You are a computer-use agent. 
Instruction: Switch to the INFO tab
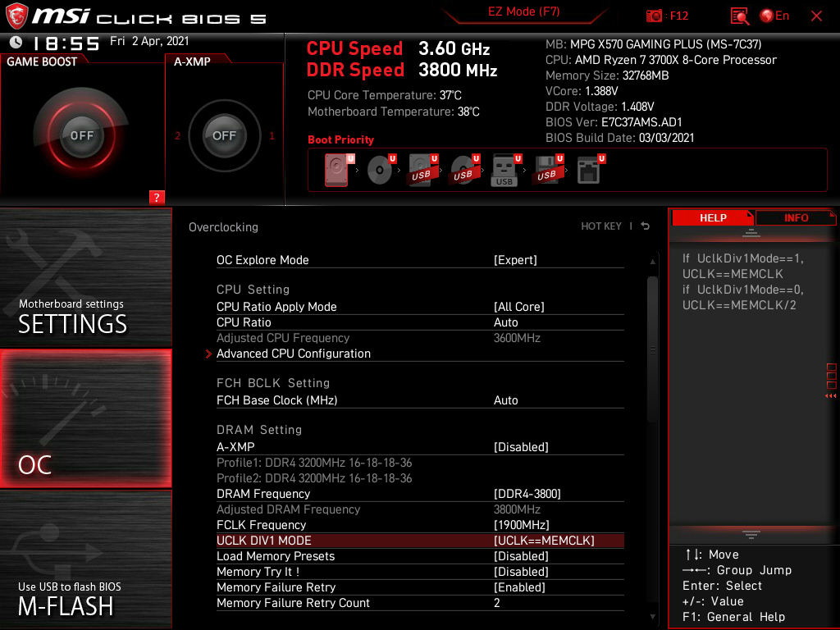[795, 217]
